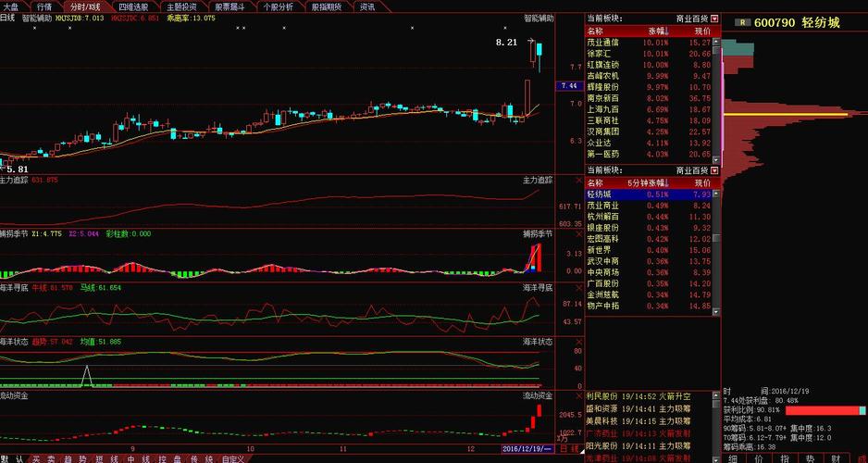Open the 大盘 tab
Viewport: 868px width, 463px height.
[x=10, y=6]
